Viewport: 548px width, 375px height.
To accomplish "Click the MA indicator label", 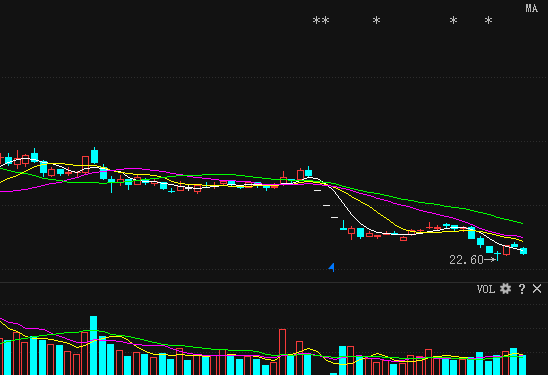I will tap(532, 8).
